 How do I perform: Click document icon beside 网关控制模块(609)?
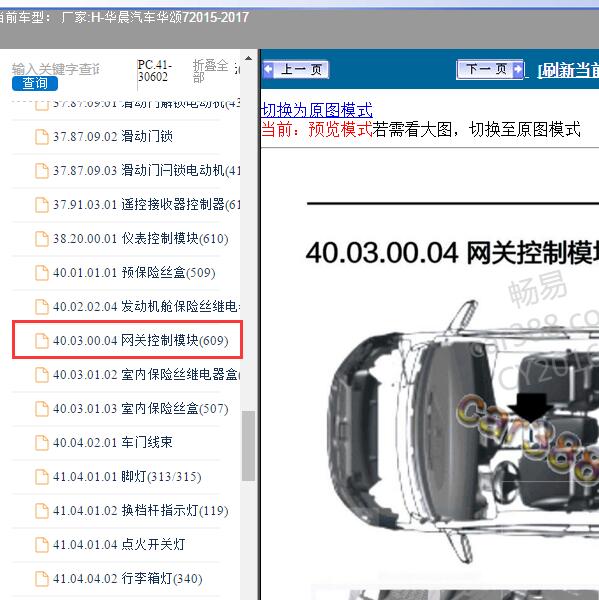pyautogui.click(x=42, y=341)
